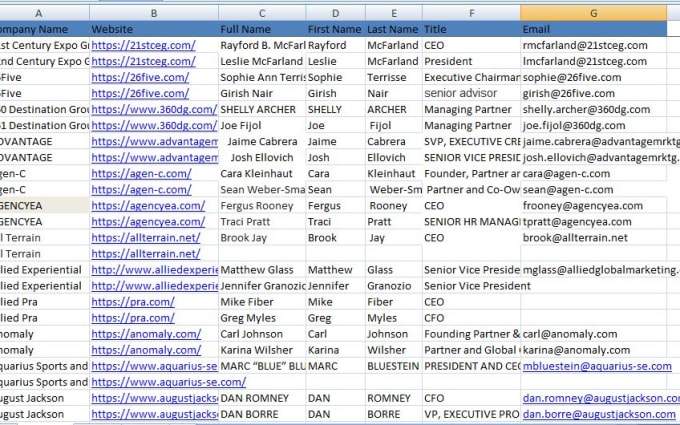Viewport: 680px width, 425px height.
Task: Select the cell rmcfarland@21stceg.com
Action: 593,45
